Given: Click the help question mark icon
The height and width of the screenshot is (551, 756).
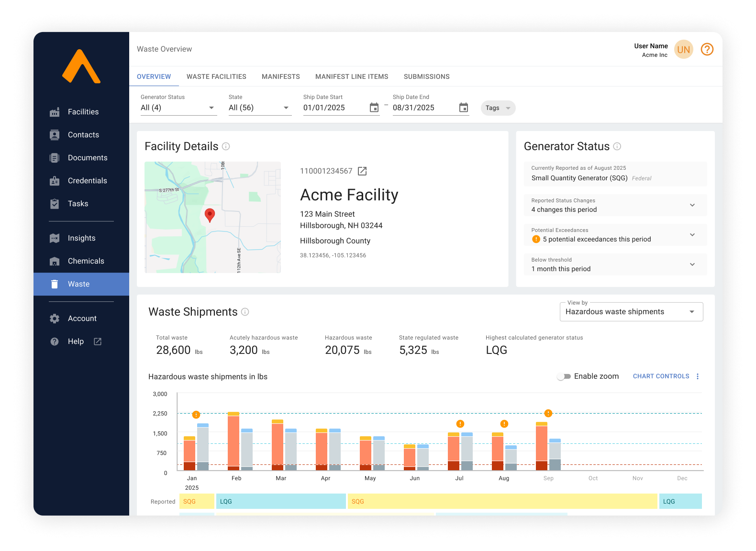Looking at the screenshot, I should click(x=707, y=49).
